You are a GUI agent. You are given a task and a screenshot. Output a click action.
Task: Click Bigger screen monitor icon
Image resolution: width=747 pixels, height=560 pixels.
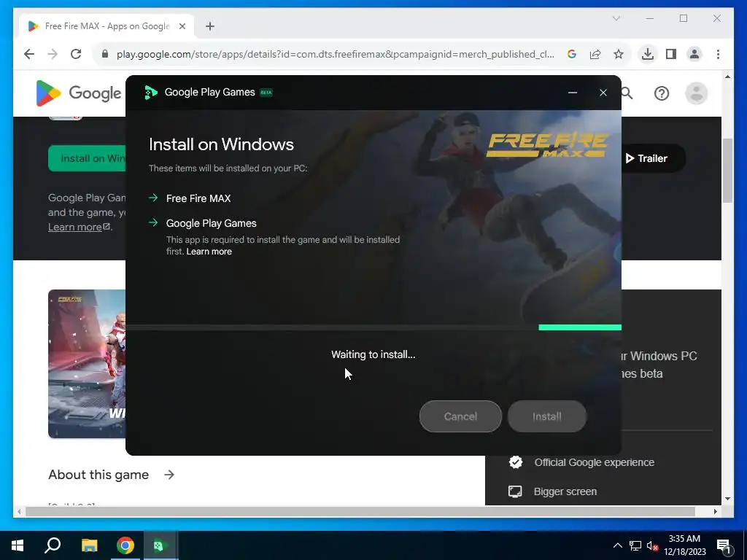point(515,491)
